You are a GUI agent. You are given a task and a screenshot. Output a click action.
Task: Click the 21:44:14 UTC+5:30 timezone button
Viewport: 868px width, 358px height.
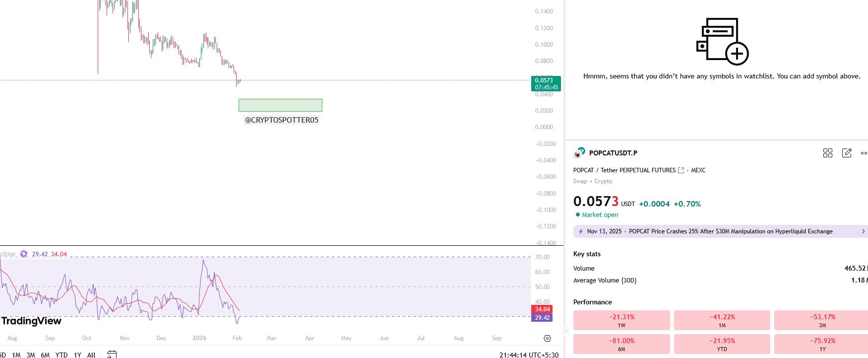(529, 355)
